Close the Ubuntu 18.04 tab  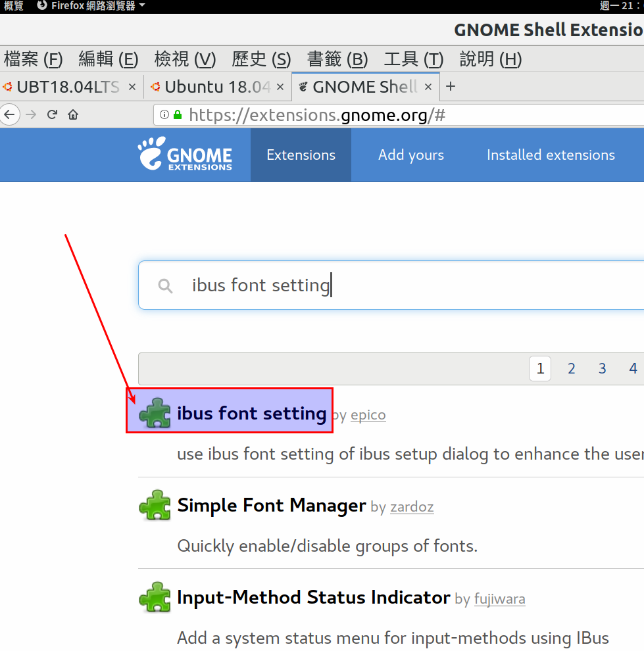(280, 87)
